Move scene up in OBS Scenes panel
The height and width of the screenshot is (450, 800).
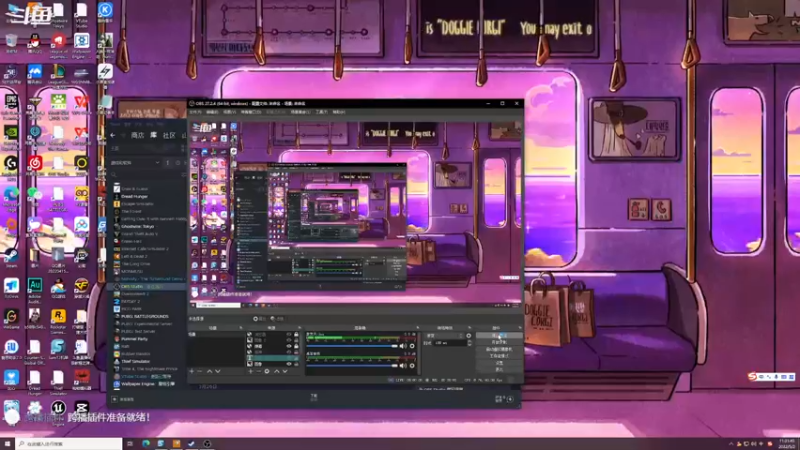click(x=209, y=371)
